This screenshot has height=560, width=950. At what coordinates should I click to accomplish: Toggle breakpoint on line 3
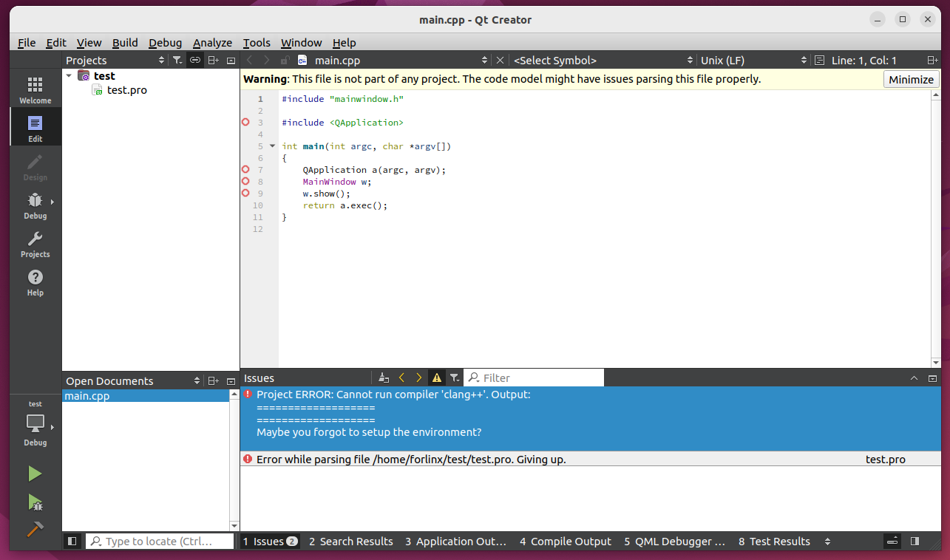point(246,122)
